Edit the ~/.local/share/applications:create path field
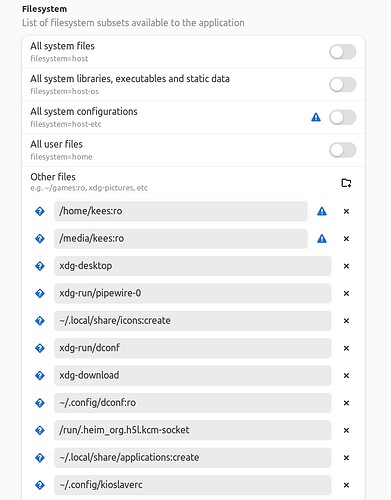This screenshot has width=391, height=500. click(193, 457)
